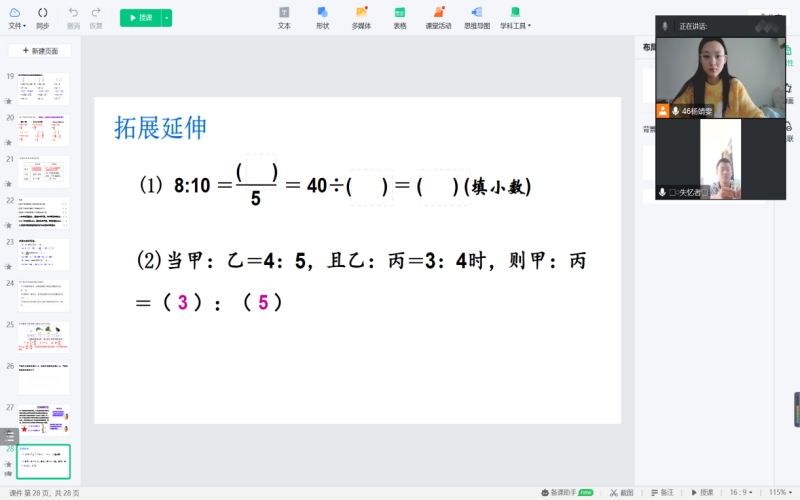Select the 形状 shape tool

pos(322,17)
